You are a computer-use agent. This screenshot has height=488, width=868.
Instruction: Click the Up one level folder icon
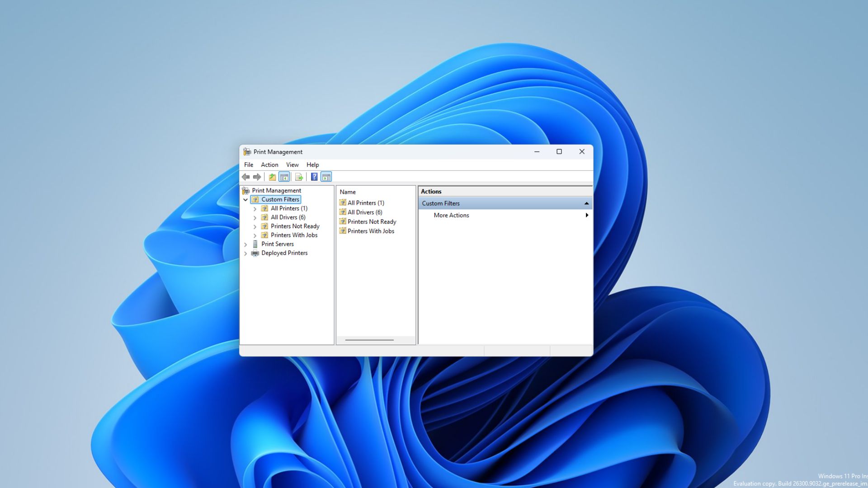coord(272,177)
